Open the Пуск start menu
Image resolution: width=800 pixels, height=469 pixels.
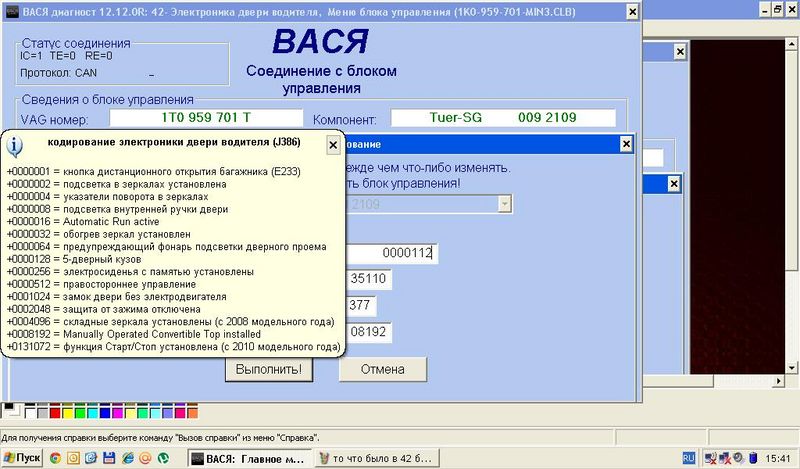tap(22, 458)
